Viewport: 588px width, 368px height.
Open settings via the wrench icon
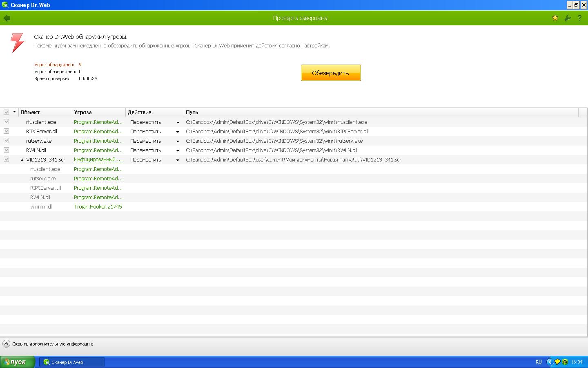pyautogui.click(x=567, y=18)
